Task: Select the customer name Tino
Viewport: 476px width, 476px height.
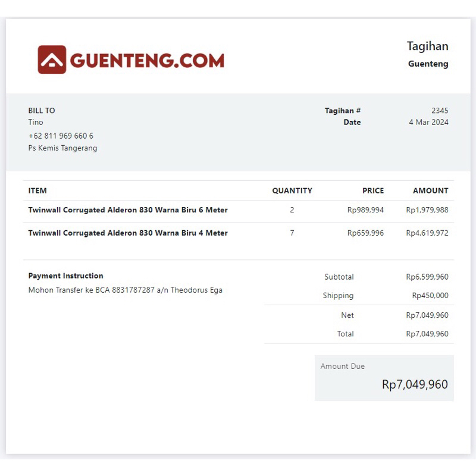Action: (36, 122)
